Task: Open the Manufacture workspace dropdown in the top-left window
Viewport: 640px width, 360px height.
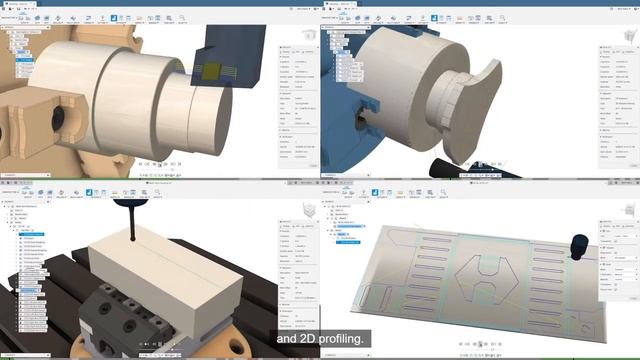Action: pyautogui.click(x=10, y=18)
